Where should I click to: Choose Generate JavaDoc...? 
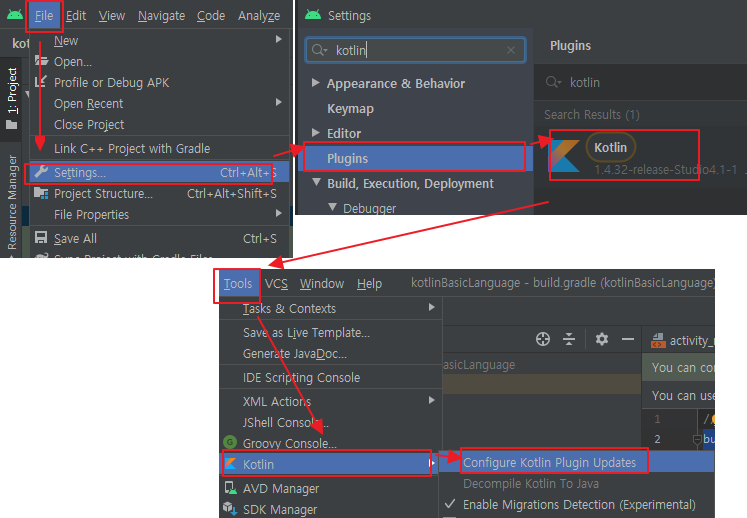[295, 354]
